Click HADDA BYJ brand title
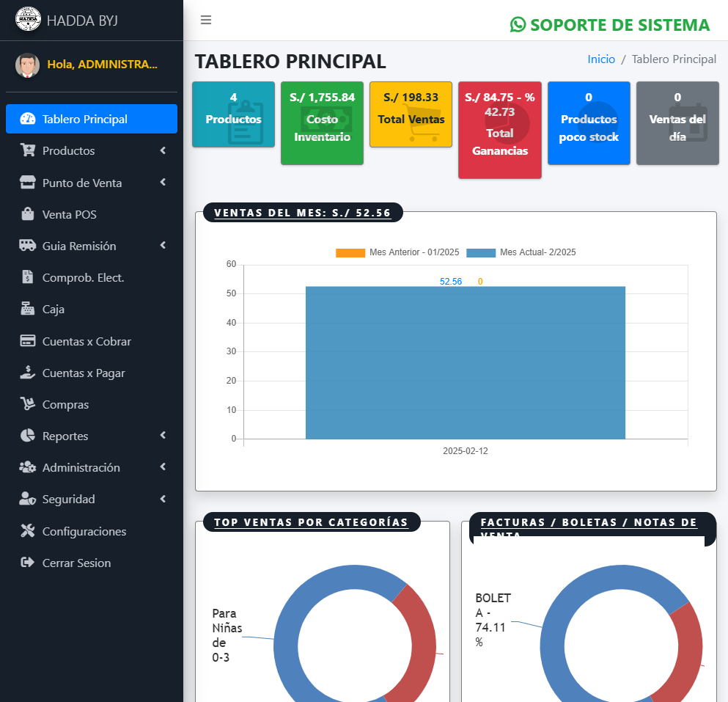 82,21
